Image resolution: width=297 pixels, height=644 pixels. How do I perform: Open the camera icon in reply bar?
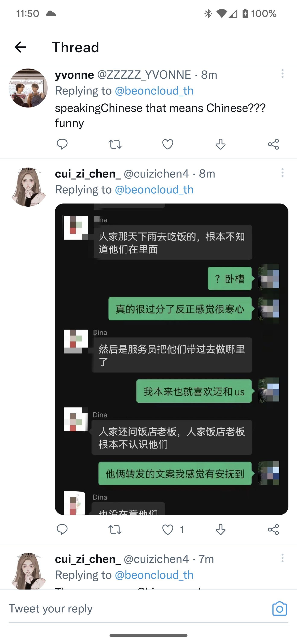[x=279, y=609]
